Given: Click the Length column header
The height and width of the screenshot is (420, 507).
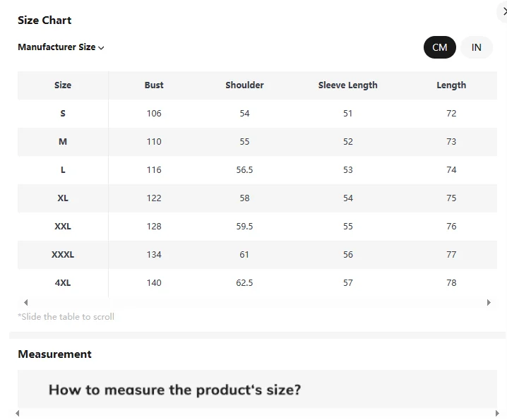Looking at the screenshot, I should coord(451,85).
